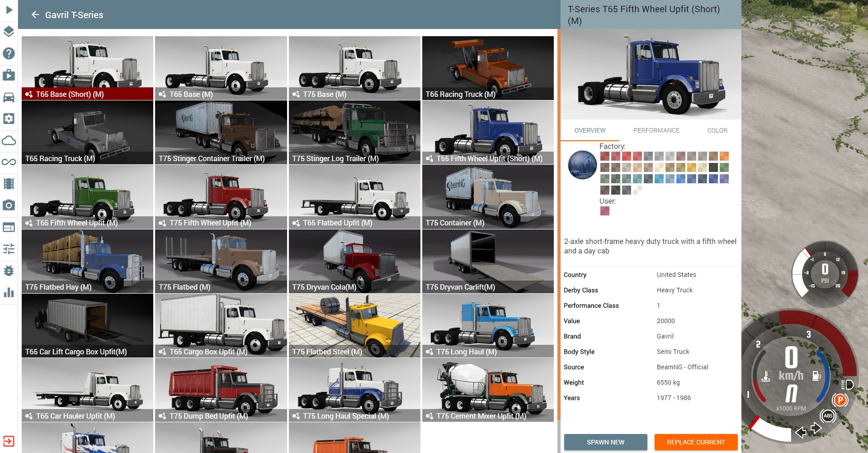Click the exit icon at sidebar bottom
Image resolution: width=868 pixels, height=453 pixels.
(9, 441)
